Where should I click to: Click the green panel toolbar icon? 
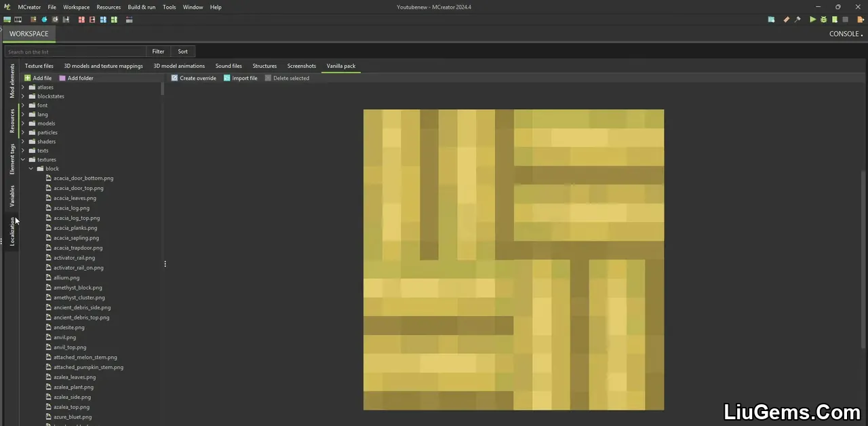coord(114,20)
